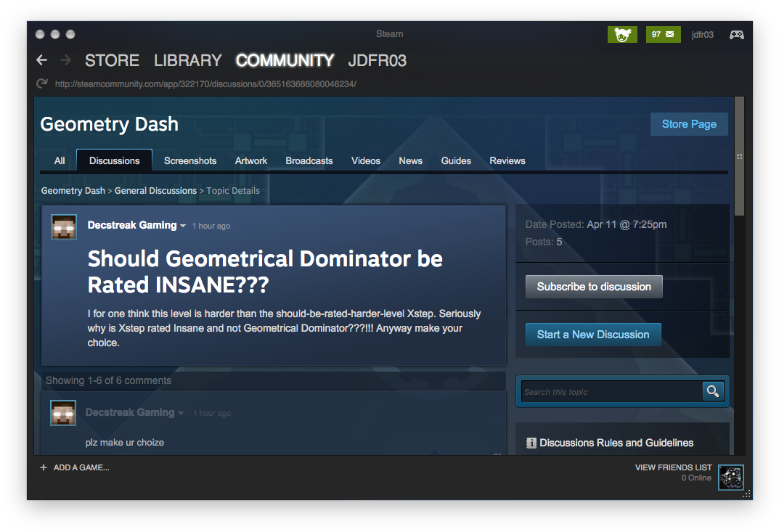Open the Guides tab
This screenshot has width=779, height=532.
point(456,160)
